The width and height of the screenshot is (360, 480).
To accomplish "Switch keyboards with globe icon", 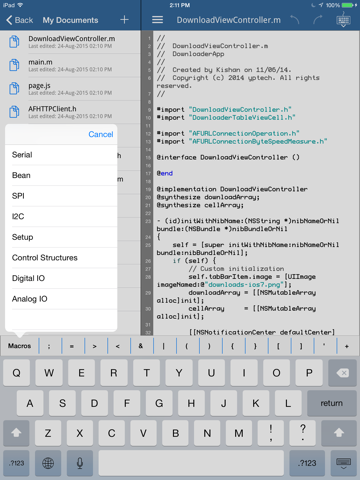I will click(x=48, y=463).
